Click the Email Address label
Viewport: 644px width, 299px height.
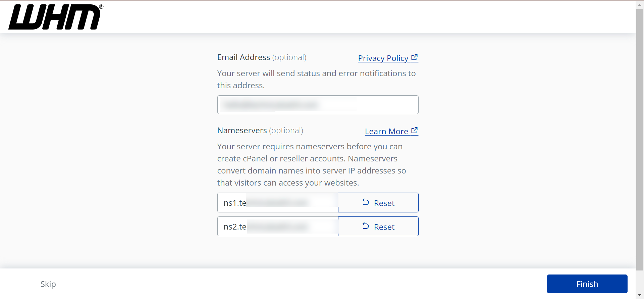tap(244, 57)
